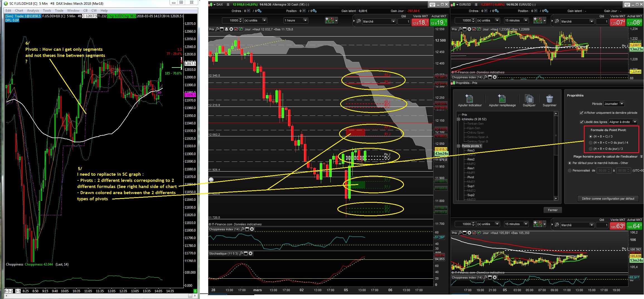Open the Tools menu in Sierra Chart window

[x=47, y=11]
